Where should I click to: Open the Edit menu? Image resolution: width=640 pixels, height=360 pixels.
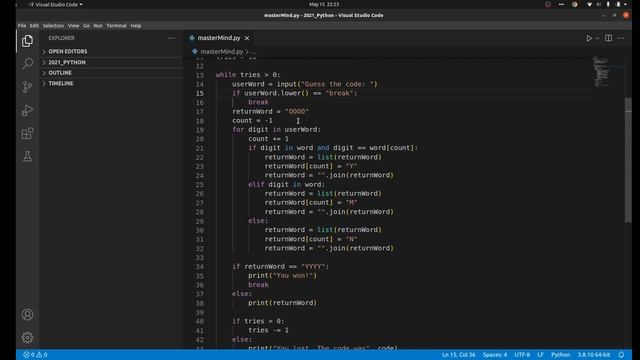click(34, 26)
